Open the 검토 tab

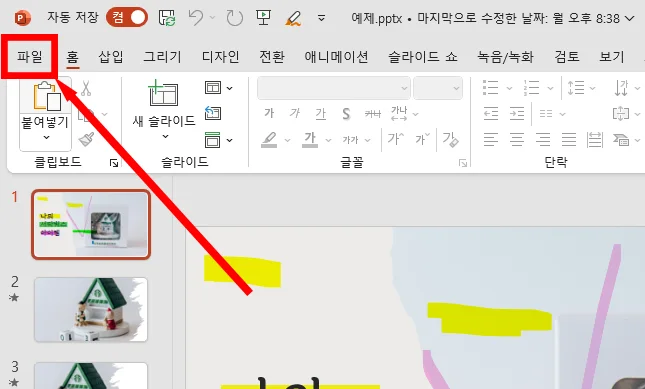[567, 56]
